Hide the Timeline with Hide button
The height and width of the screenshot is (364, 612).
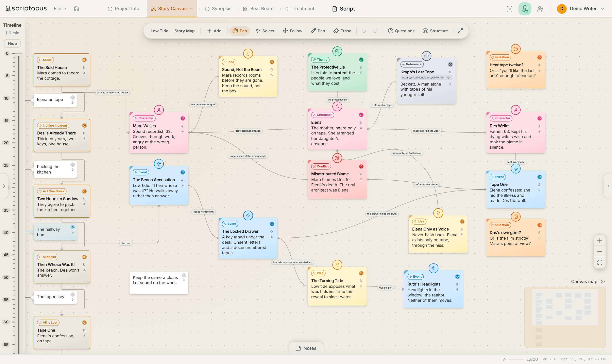point(12,43)
